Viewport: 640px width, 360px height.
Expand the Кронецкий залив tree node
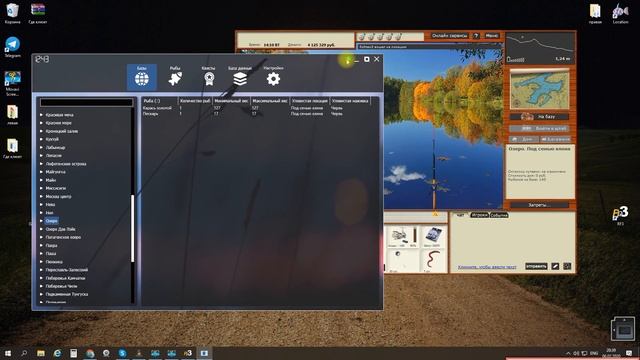point(42,131)
